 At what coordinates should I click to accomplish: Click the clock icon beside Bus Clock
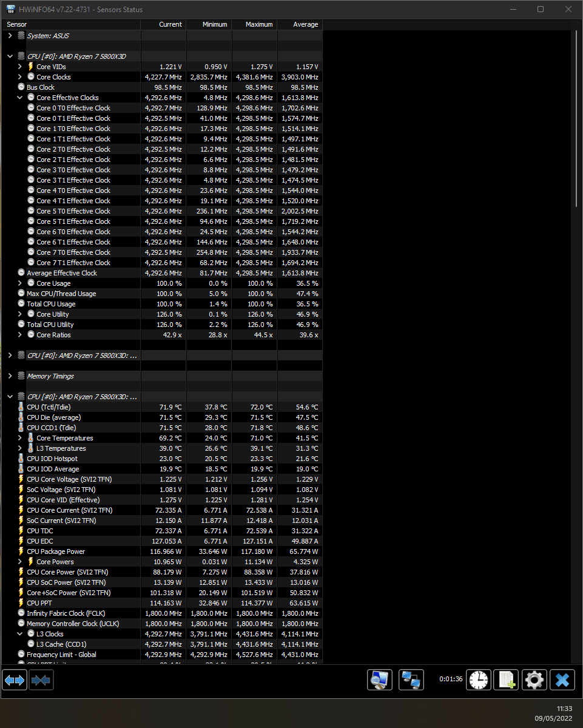pyautogui.click(x=21, y=87)
